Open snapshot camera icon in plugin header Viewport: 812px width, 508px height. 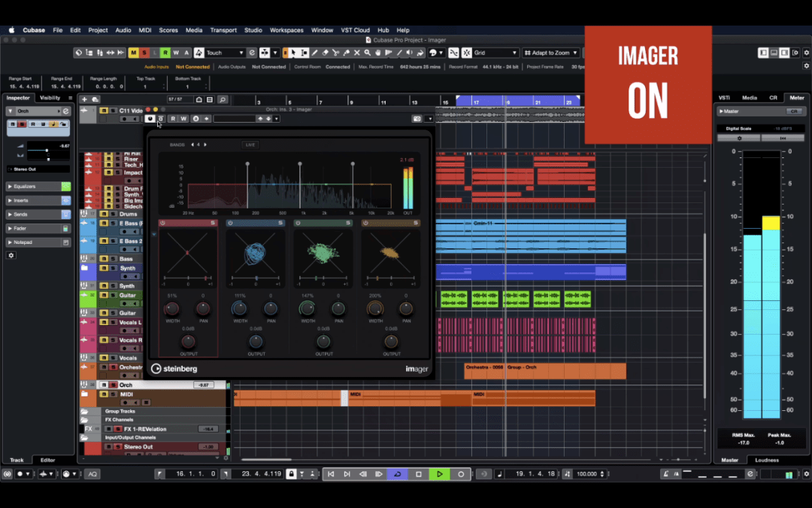pos(417,120)
